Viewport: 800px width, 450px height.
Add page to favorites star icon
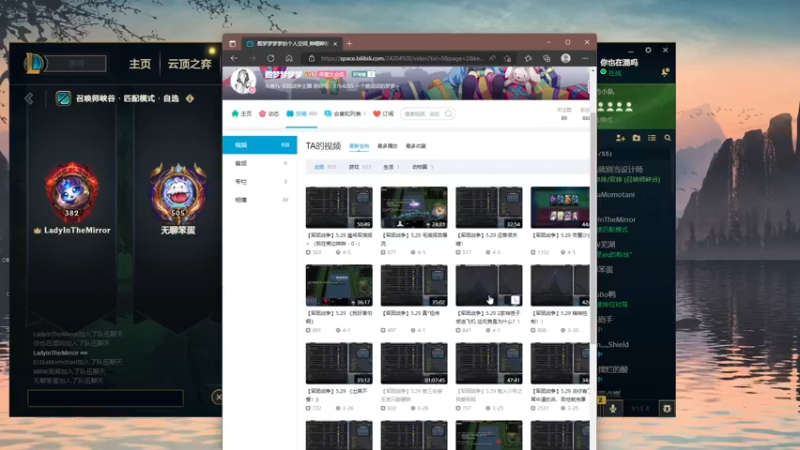507,58
